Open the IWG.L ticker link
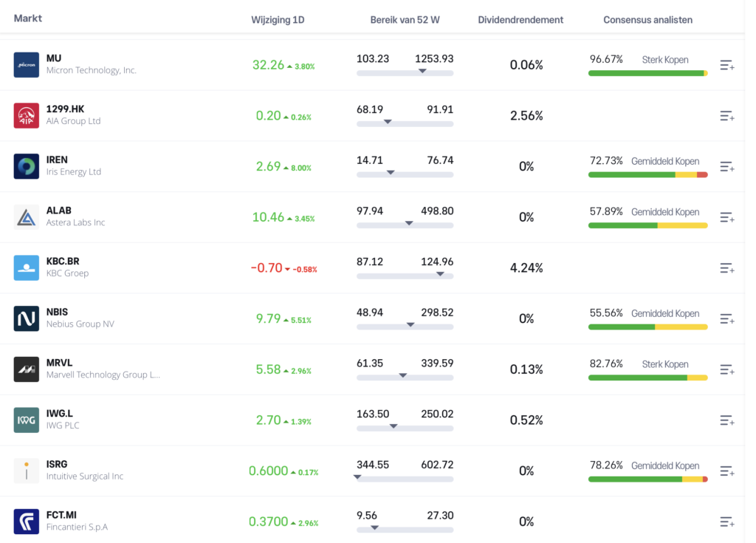The height and width of the screenshot is (543, 756). (59, 413)
